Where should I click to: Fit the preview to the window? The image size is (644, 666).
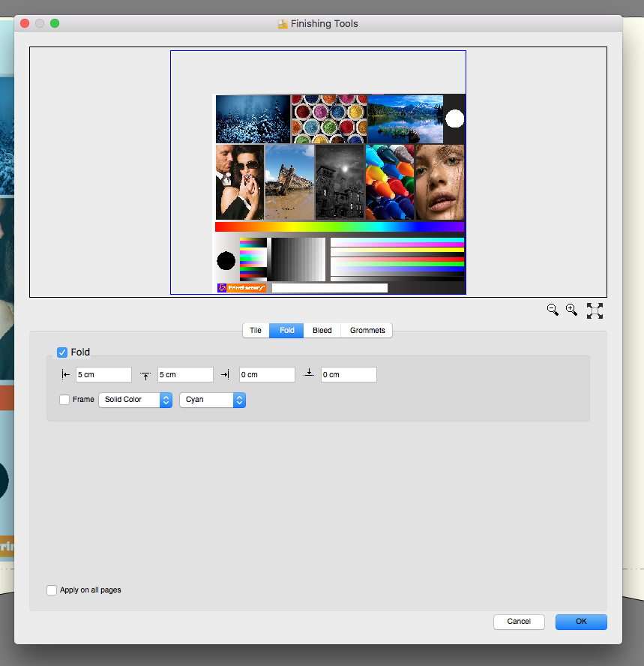point(595,311)
